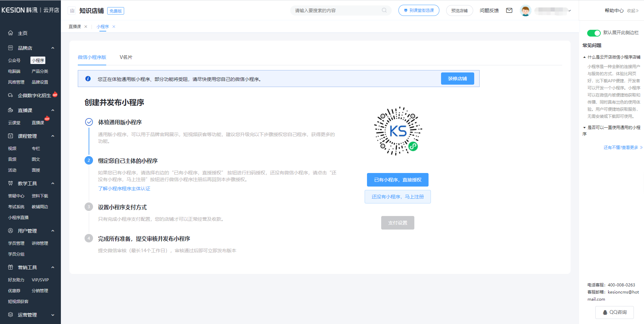Click the 企微数字化招生 icon
The image size is (644, 324).
(x=10, y=95)
